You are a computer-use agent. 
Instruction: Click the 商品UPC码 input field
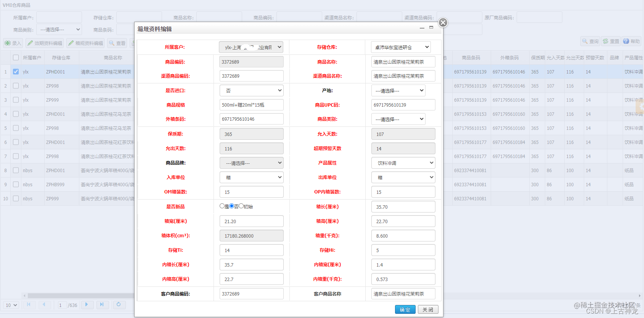click(x=403, y=105)
